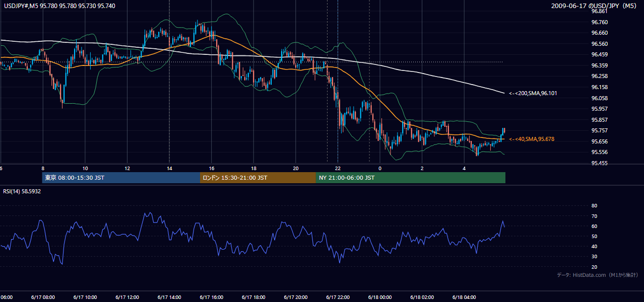Click hour marker 22 above session bars
Image resolution: width=644 pixels, height=302 pixels.
click(338, 168)
